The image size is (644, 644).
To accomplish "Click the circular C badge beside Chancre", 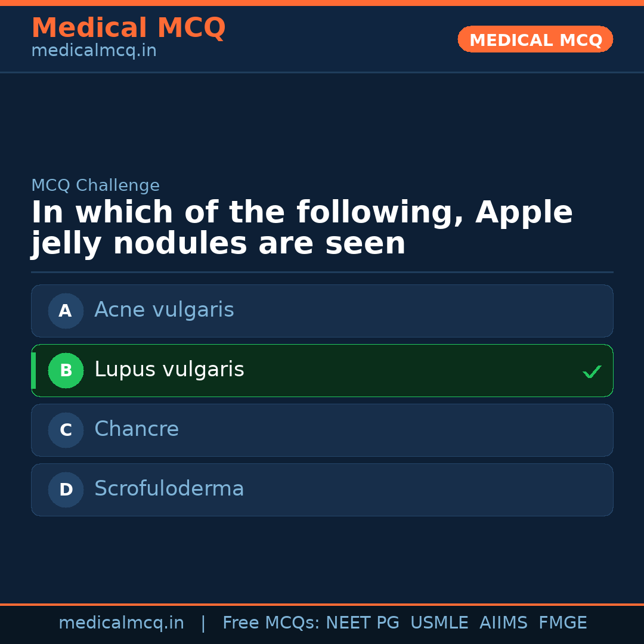I will click(66, 430).
